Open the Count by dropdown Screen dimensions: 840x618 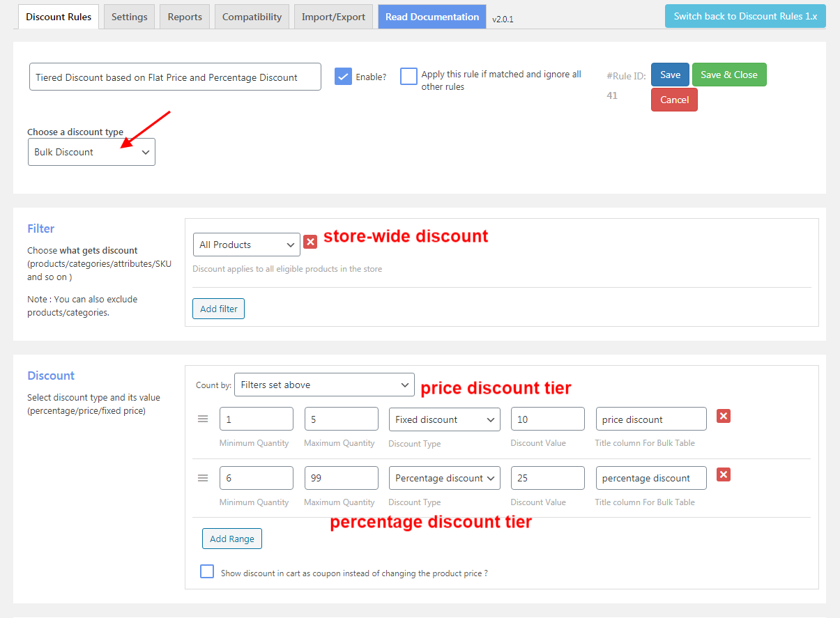(x=324, y=384)
